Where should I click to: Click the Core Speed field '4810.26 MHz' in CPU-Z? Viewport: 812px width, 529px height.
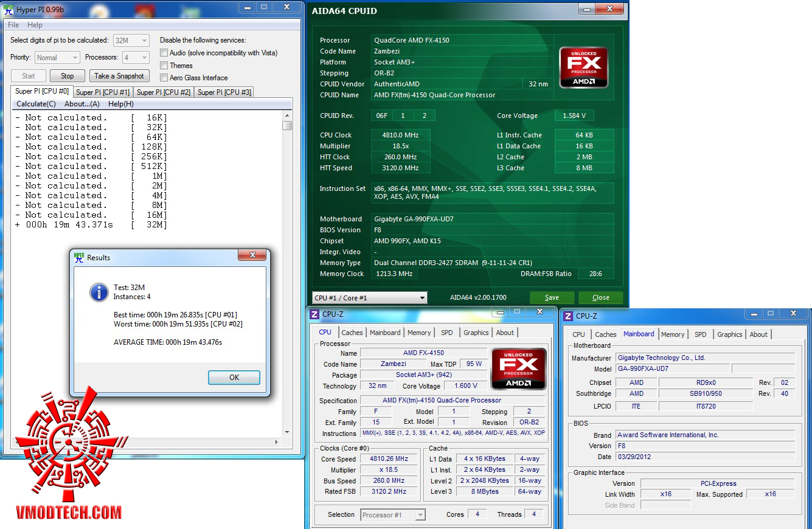click(x=389, y=459)
